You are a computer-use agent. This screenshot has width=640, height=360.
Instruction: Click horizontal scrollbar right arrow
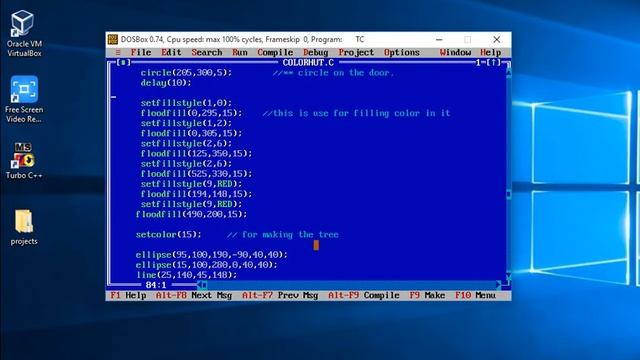[x=498, y=284]
